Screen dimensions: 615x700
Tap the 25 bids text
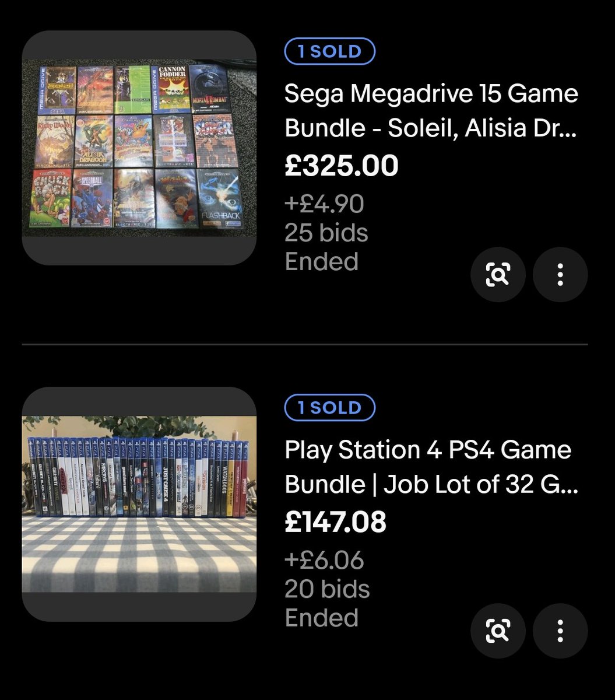326,233
